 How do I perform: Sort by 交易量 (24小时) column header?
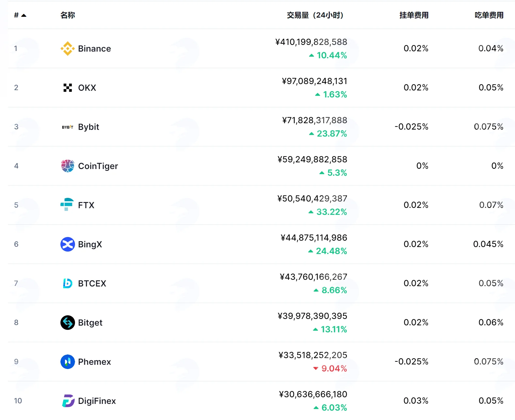pos(315,15)
